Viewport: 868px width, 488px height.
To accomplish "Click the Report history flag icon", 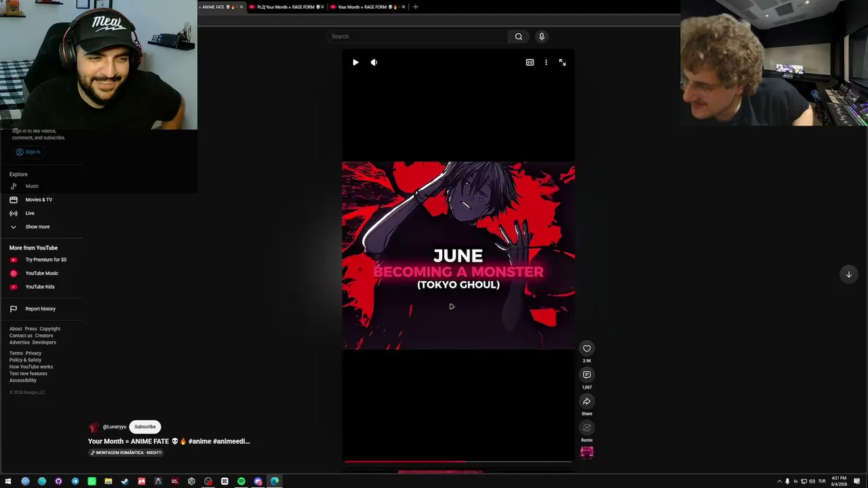I will pos(13,309).
